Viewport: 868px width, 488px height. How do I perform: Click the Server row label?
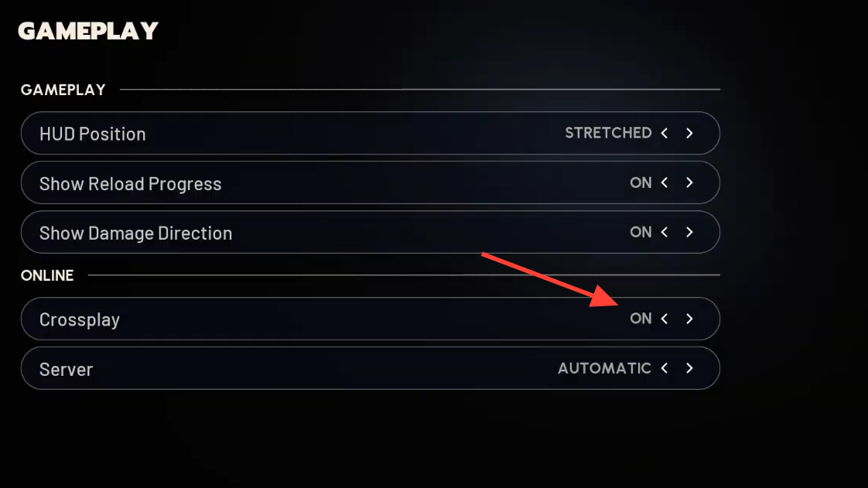pyautogui.click(x=67, y=369)
